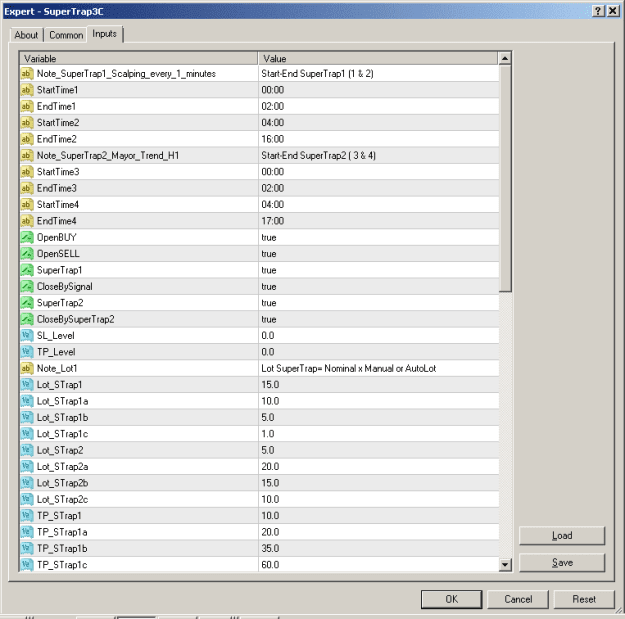Click the string icon beside EndTime2

27,139
